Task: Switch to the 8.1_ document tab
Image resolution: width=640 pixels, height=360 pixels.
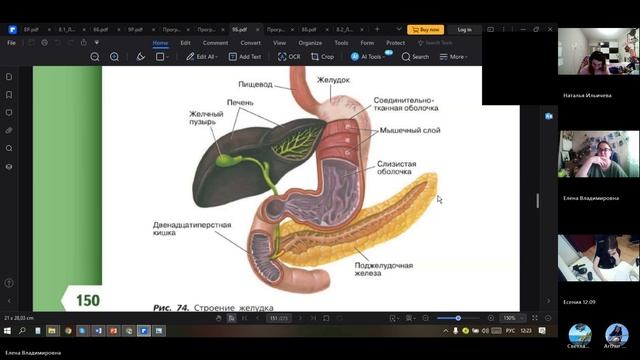Action: (67, 29)
